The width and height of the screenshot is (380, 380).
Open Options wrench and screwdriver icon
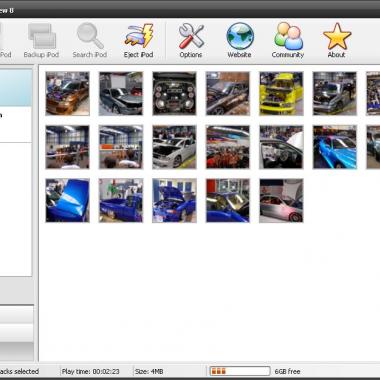pos(191,36)
